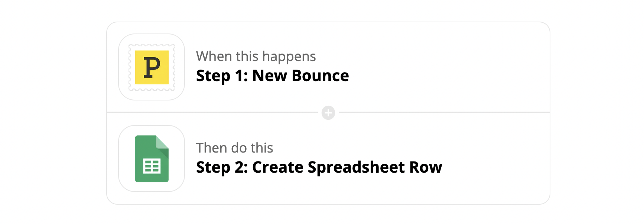Open Step 2: Create Spreadsheet Row action

coord(319,167)
